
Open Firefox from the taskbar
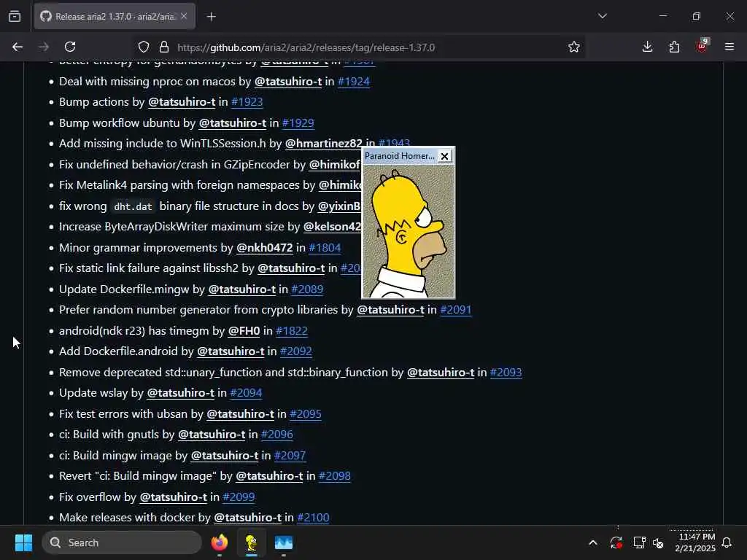click(220, 542)
